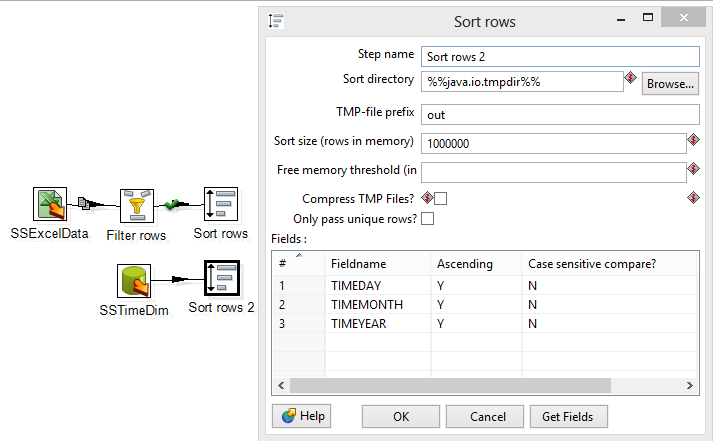Click the Ascending Y cell for TIMEYEAR
713x441 pixels.
(476, 324)
